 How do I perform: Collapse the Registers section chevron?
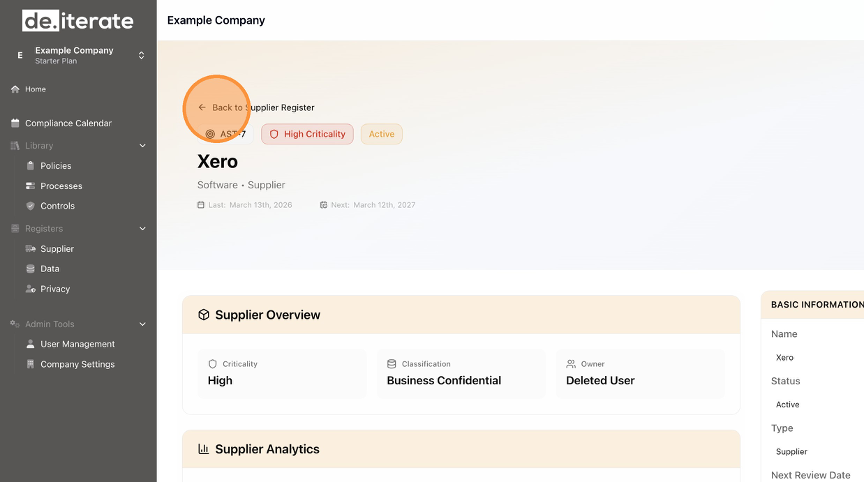[142, 229]
